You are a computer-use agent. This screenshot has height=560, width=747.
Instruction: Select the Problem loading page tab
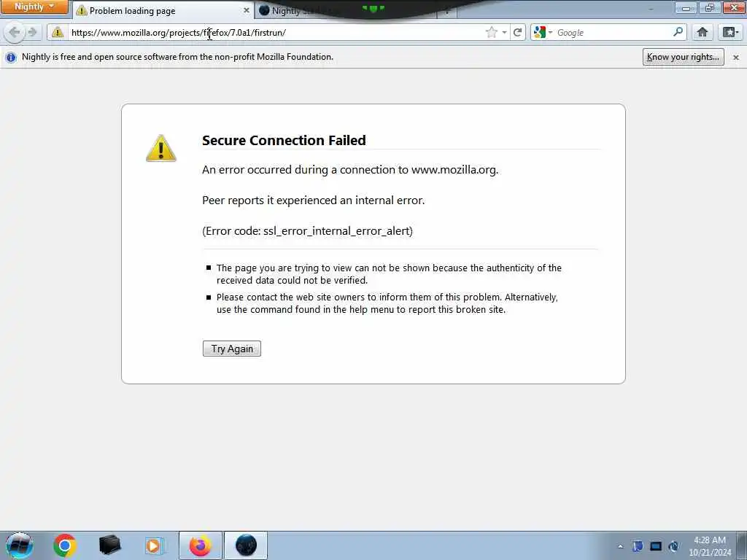tap(163, 10)
